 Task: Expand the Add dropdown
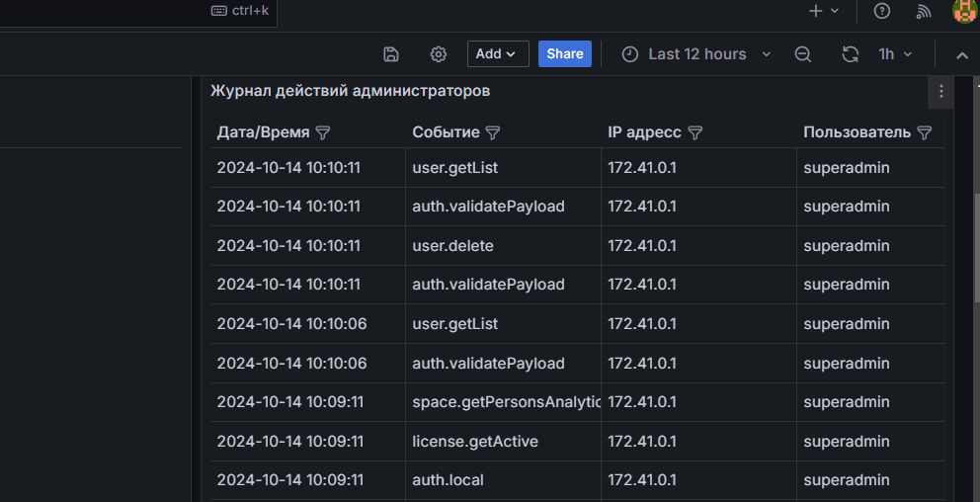[497, 54]
